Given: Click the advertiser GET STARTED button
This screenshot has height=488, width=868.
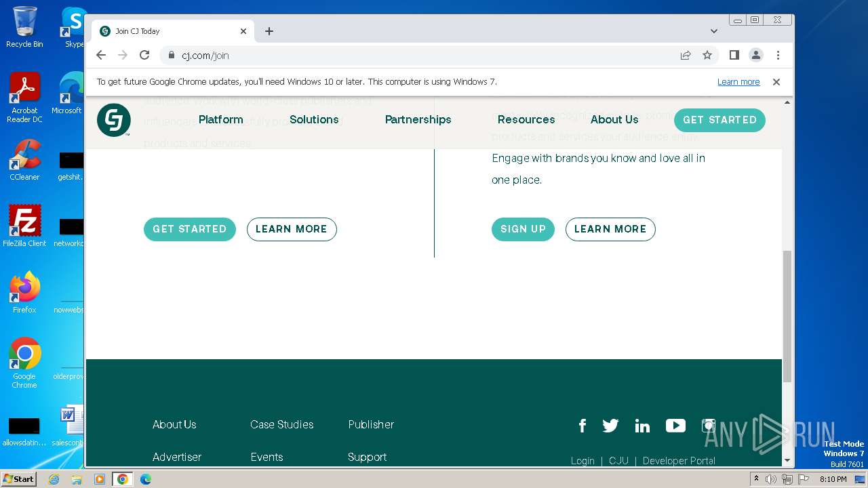Looking at the screenshot, I should point(190,229).
